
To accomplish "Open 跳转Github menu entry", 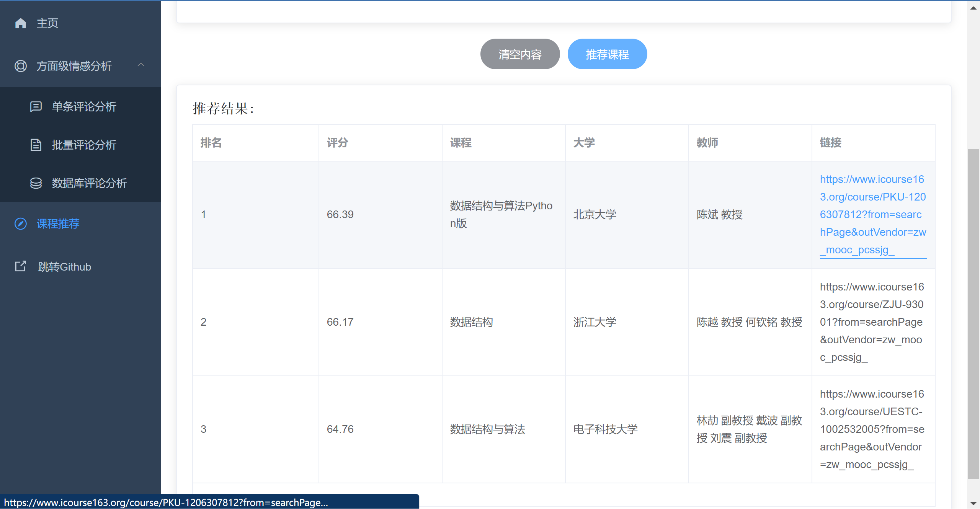I will [x=64, y=267].
